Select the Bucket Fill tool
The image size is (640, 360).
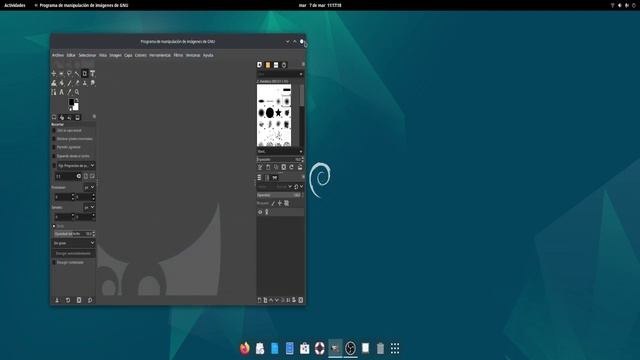coord(61,83)
